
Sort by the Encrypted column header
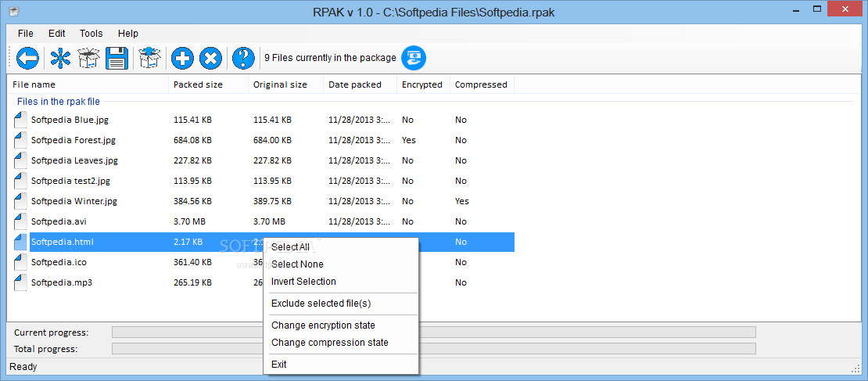(x=424, y=84)
